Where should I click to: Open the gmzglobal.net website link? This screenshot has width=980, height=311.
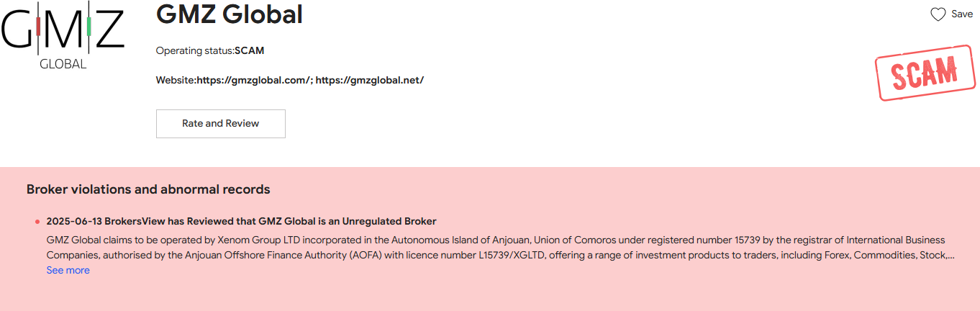[x=370, y=80]
